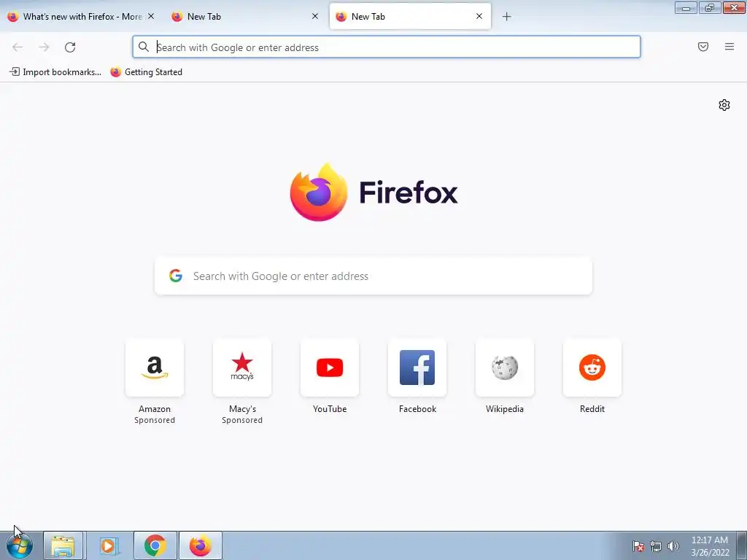Click the Reddit label under its tile
Image resolution: width=747 pixels, height=560 pixels.
(592, 409)
